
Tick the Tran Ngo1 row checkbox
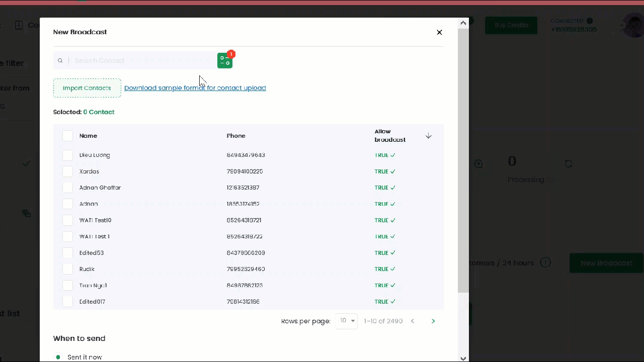(x=67, y=285)
